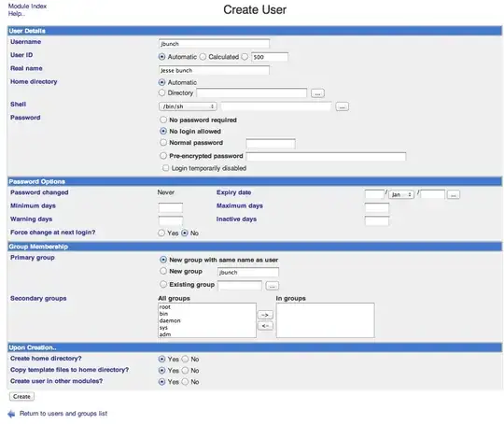
Task: Select daemon in All groups list
Action: tap(170, 320)
